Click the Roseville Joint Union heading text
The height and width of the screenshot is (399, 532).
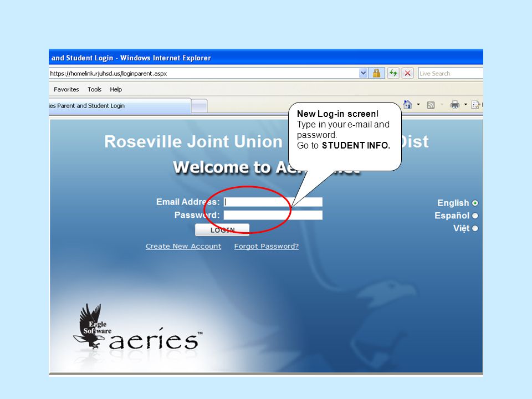pyautogui.click(x=193, y=141)
